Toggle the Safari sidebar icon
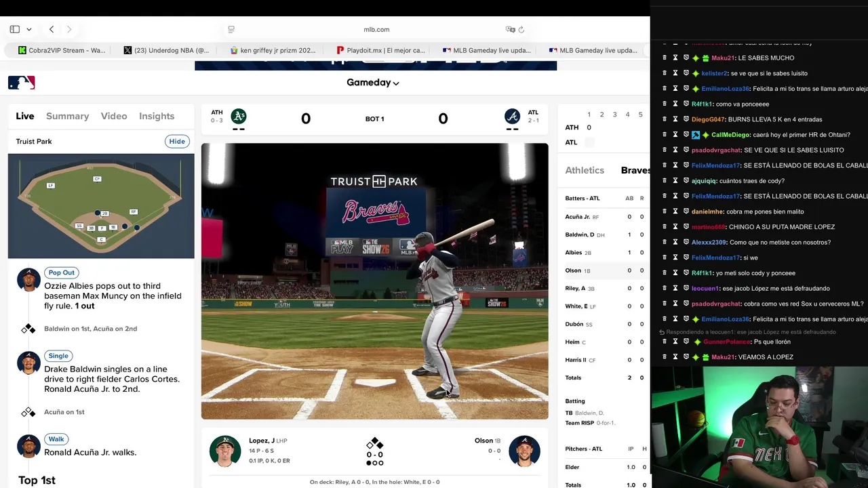868x488 pixels. (14, 29)
